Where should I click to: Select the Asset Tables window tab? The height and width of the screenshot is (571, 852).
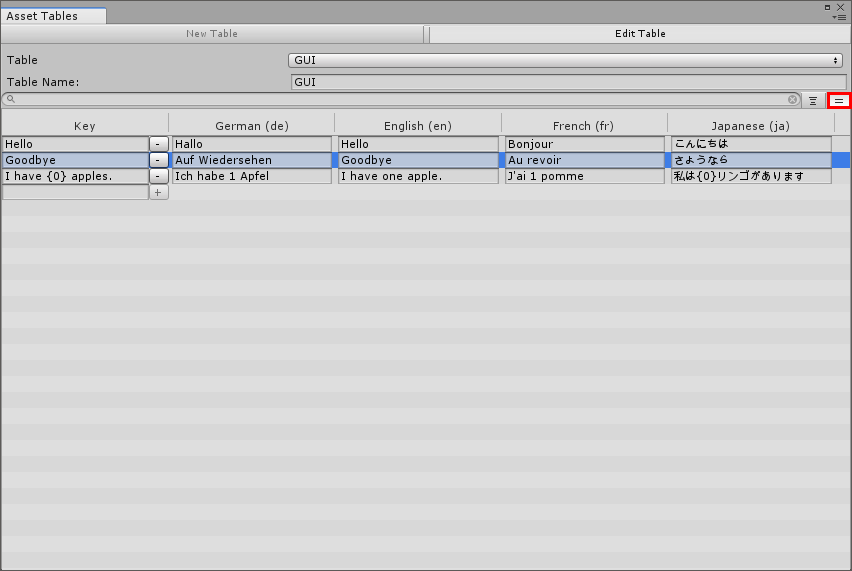[53, 16]
